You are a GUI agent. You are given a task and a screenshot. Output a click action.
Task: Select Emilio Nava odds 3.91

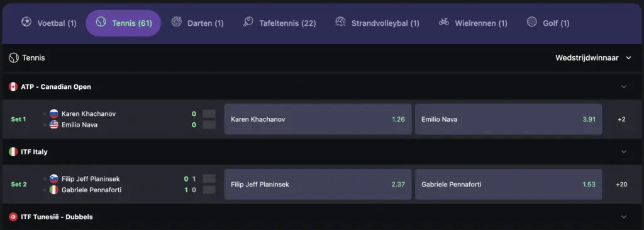click(508, 119)
